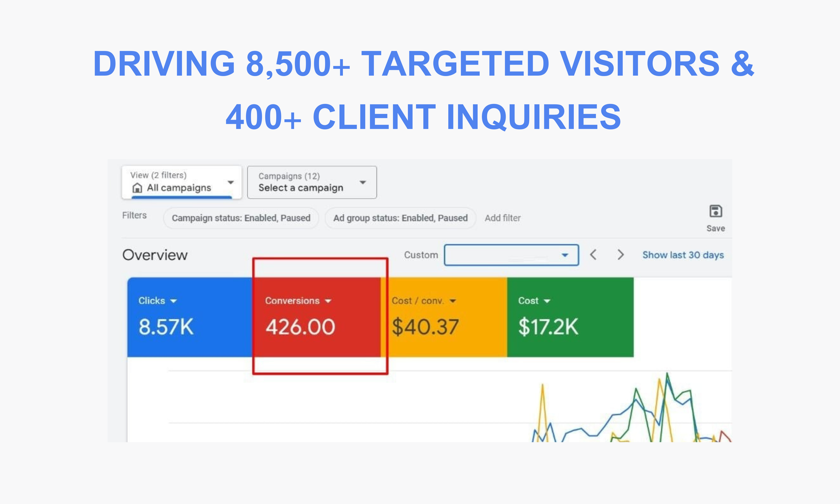This screenshot has width=840, height=504.
Task: Click the Save floppy disk icon
Action: click(x=716, y=211)
